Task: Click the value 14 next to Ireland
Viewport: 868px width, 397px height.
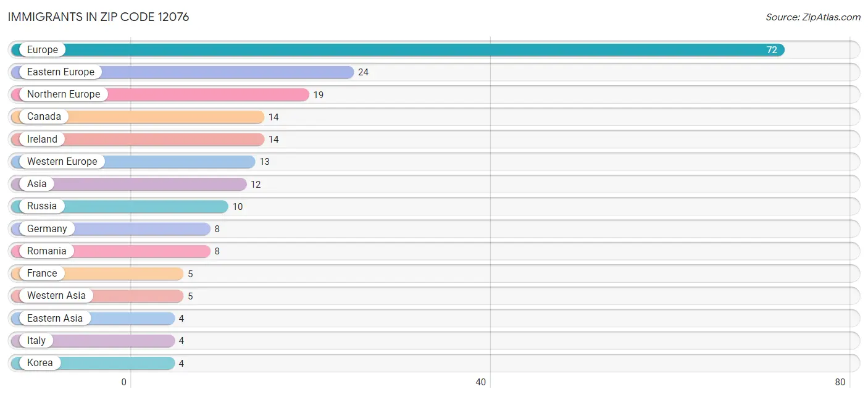Action: [273, 140]
